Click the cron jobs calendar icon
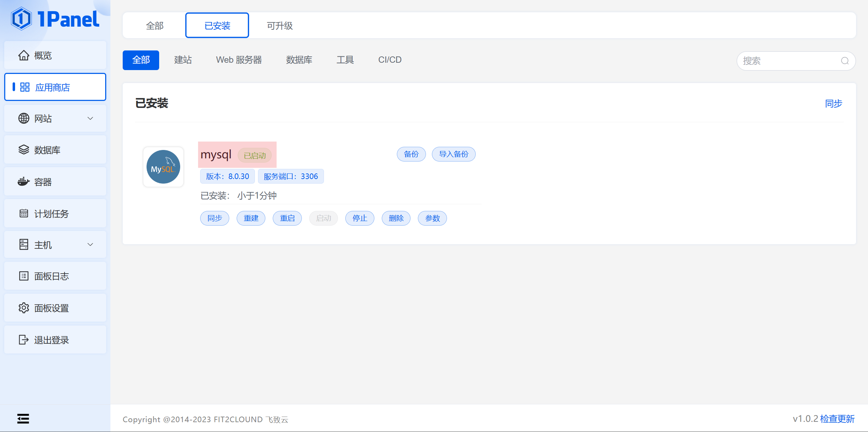This screenshot has height=432, width=868. (24, 213)
